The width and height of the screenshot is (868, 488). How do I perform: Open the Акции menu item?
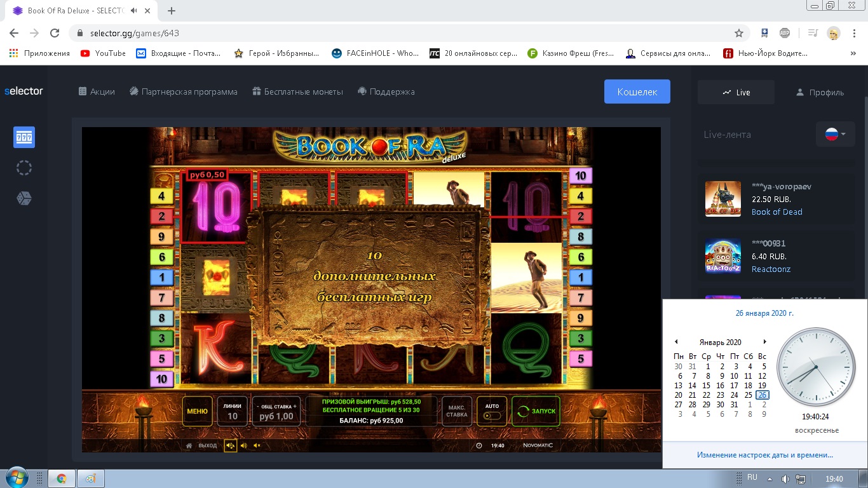coord(97,91)
